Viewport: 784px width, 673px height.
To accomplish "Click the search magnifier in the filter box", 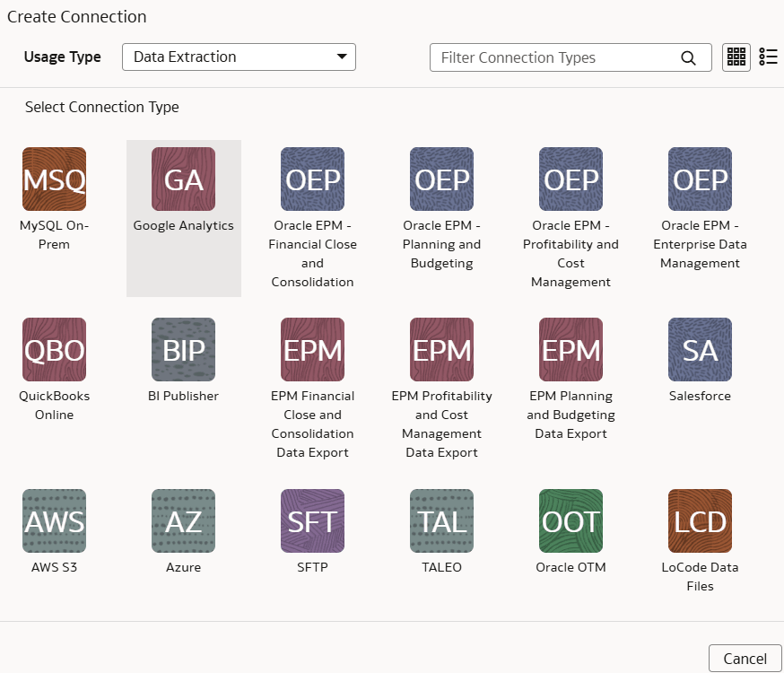I will point(688,57).
